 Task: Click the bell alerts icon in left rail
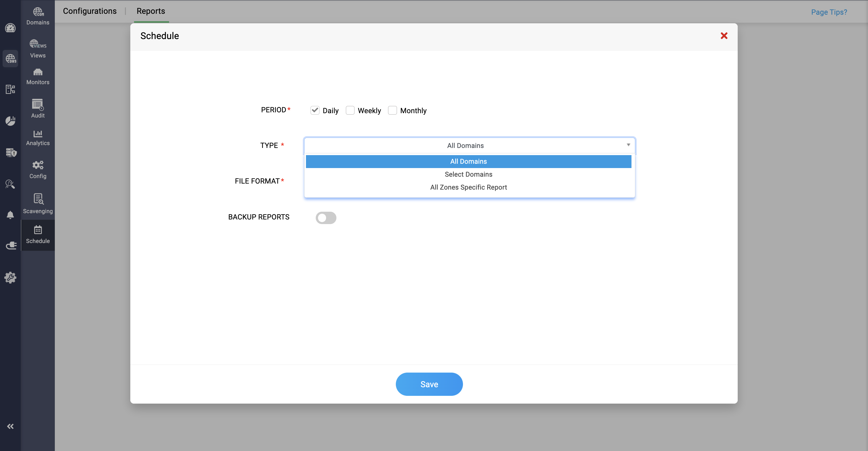point(10,215)
